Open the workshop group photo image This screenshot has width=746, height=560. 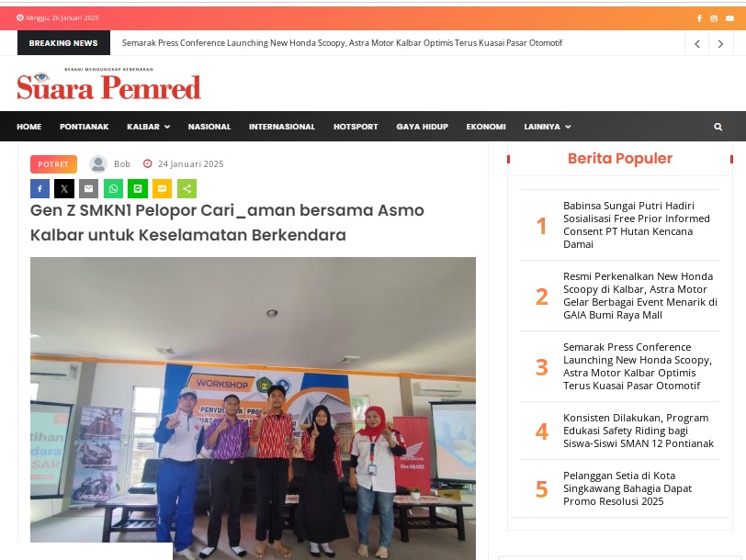pyautogui.click(x=253, y=408)
